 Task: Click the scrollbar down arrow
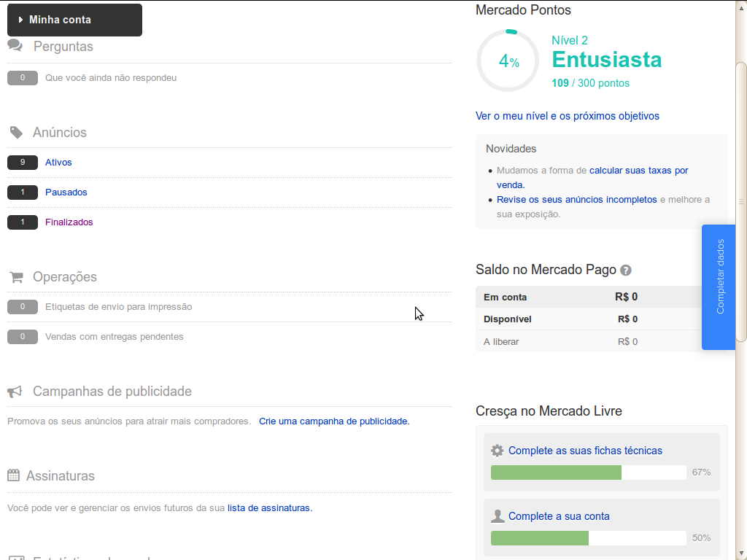[x=741, y=554]
